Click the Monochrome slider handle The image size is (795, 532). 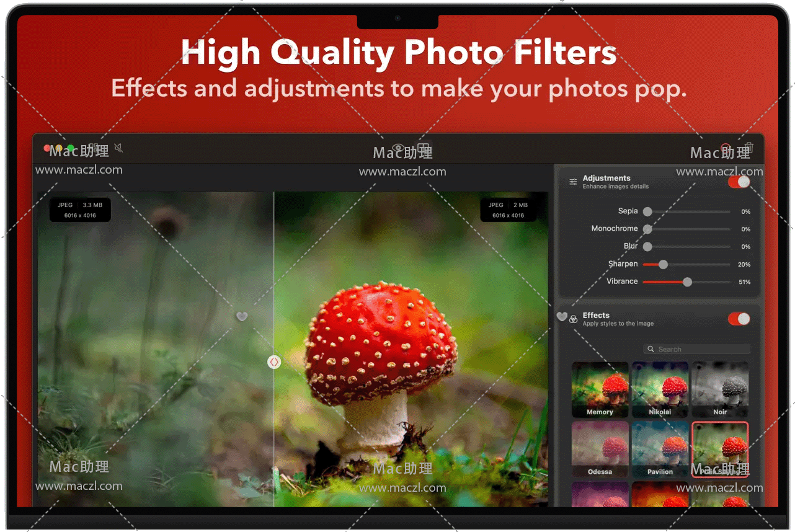[x=647, y=229]
